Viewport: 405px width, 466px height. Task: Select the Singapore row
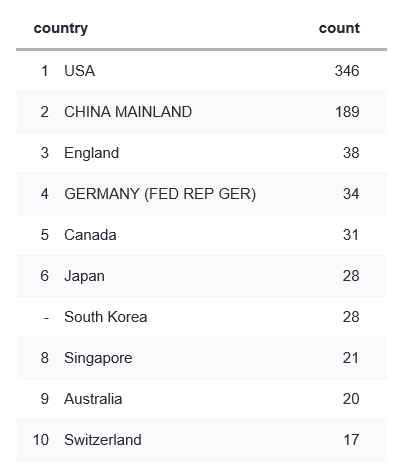(202, 358)
